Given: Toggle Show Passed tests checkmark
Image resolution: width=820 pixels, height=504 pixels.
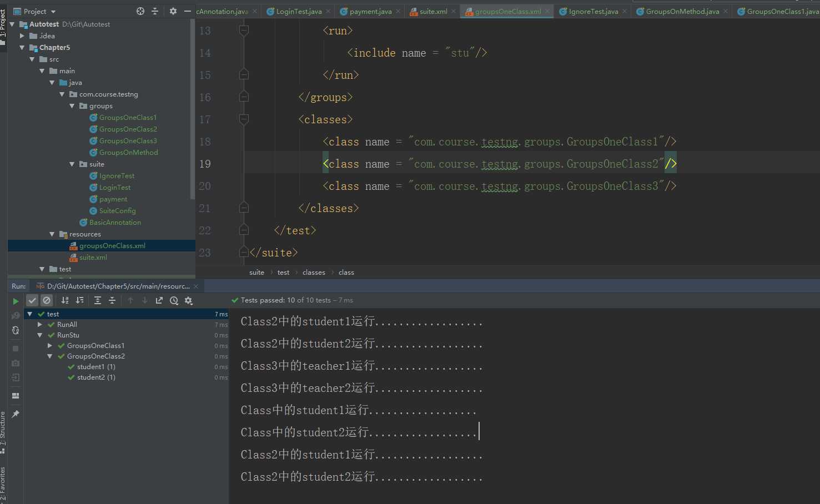Looking at the screenshot, I should (x=32, y=300).
